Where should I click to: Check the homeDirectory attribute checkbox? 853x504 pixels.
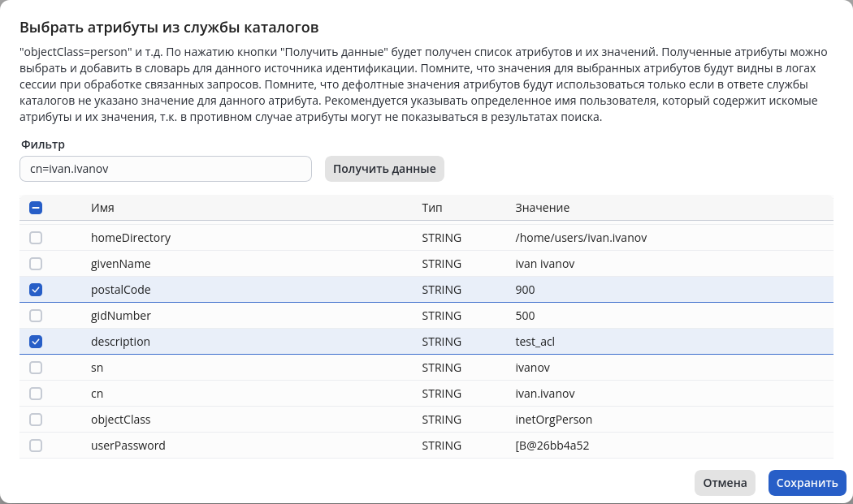click(x=36, y=238)
